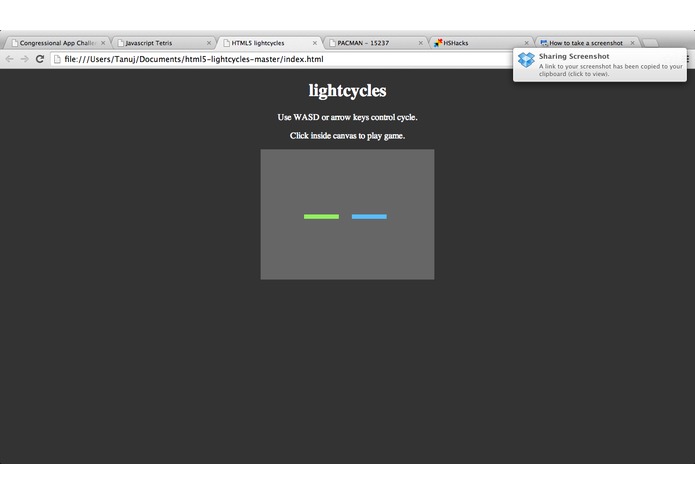Click the page icon in the address bar
The height and width of the screenshot is (494, 695).
(x=57, y=59)
